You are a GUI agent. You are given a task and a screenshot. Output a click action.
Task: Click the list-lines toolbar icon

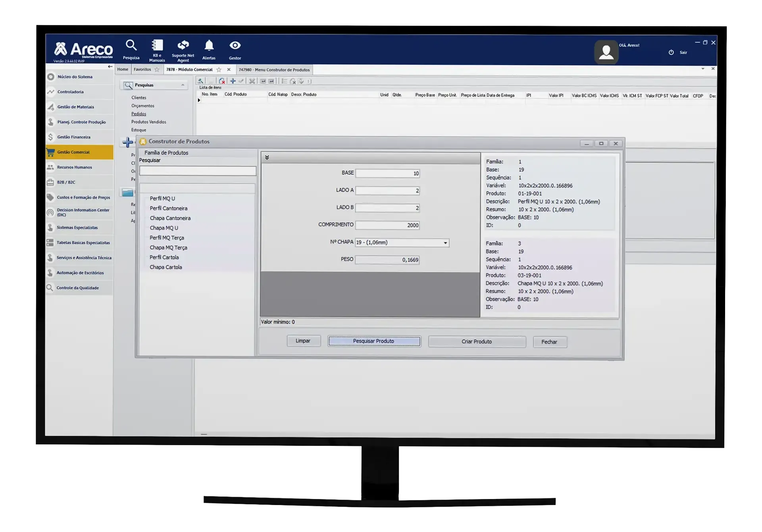pos(284,81)
